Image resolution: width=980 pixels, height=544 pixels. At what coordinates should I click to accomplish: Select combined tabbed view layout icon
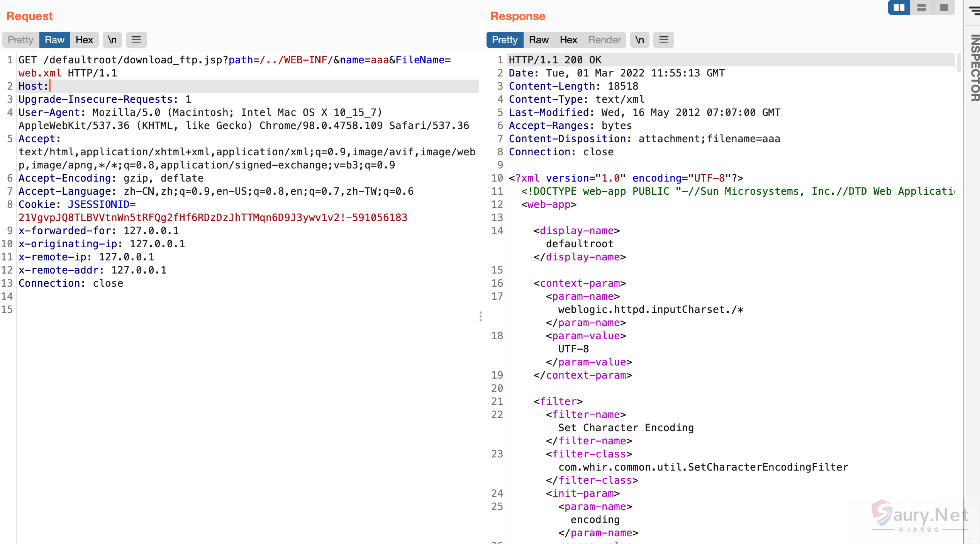click(x=944, y=7)
